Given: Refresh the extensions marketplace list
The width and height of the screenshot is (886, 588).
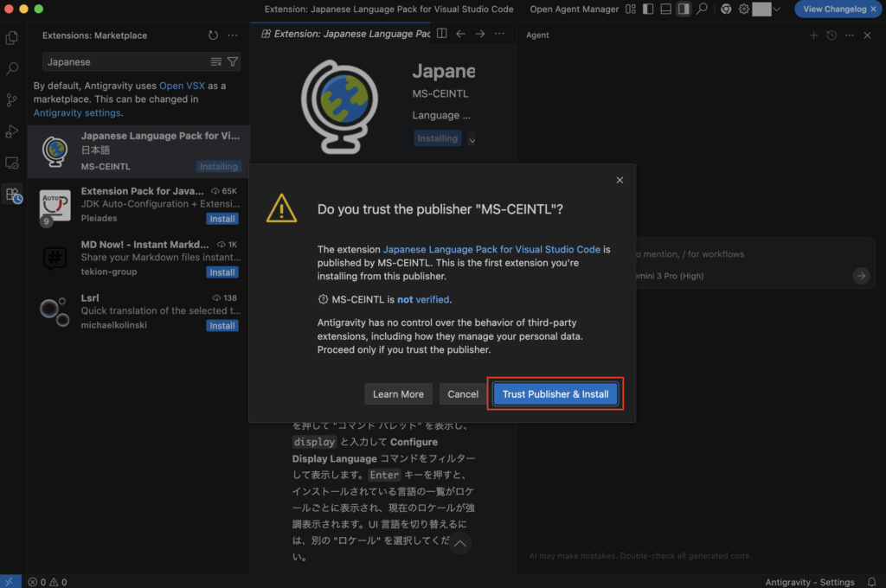Looking at the screenshot, I should pos(213,35).
